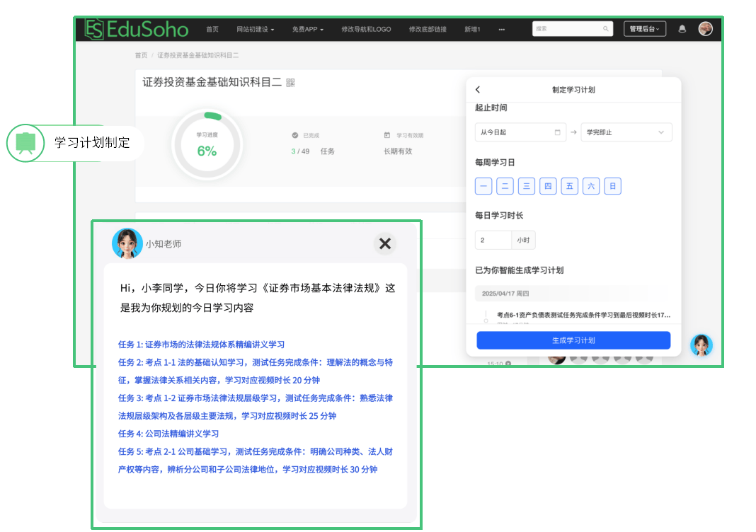
Task: Expand the 学完即止 end date dropdown
Action: coord(626,132)
